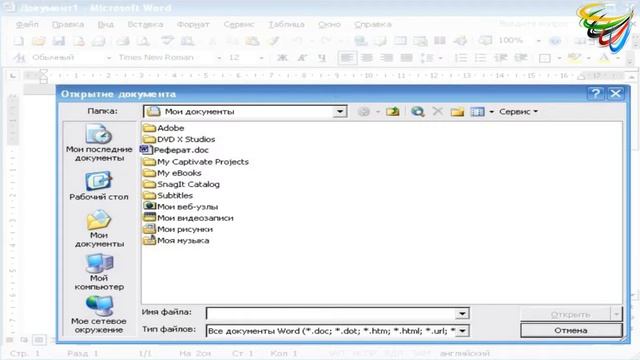Select the Adobe folder
640x360 pixels.
click(x=164, y=128)
